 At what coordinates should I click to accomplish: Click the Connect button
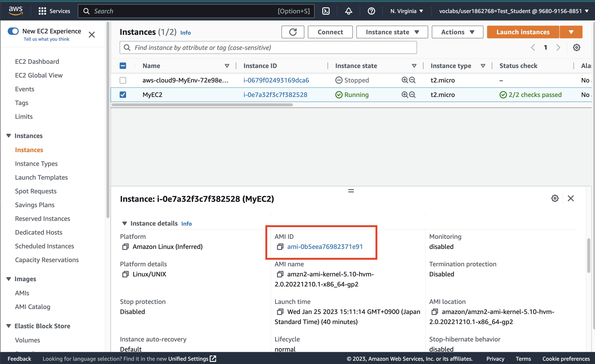[x=330, y=32]
